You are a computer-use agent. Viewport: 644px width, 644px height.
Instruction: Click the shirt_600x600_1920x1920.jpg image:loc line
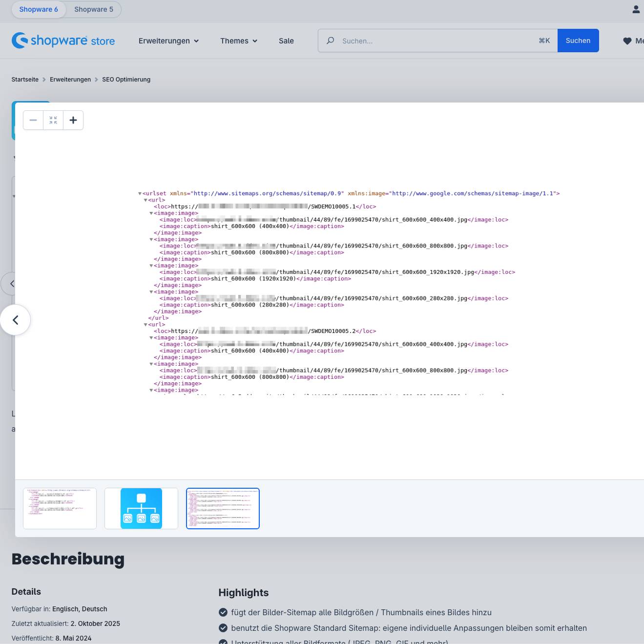tap(337, 272)
